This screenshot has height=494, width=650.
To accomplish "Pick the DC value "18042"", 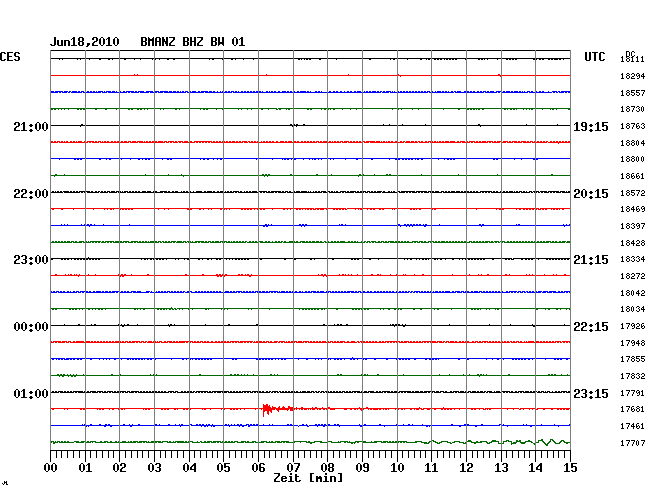I will tap(633, 293).
